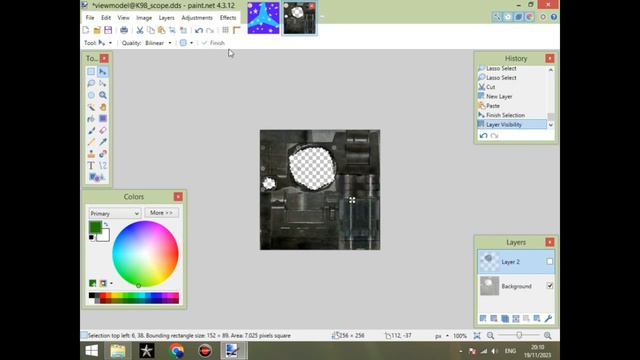Screen dimensions: 640x360
Task: Click the Crop to Selection toolbar icon
Action: coord(172,30)
